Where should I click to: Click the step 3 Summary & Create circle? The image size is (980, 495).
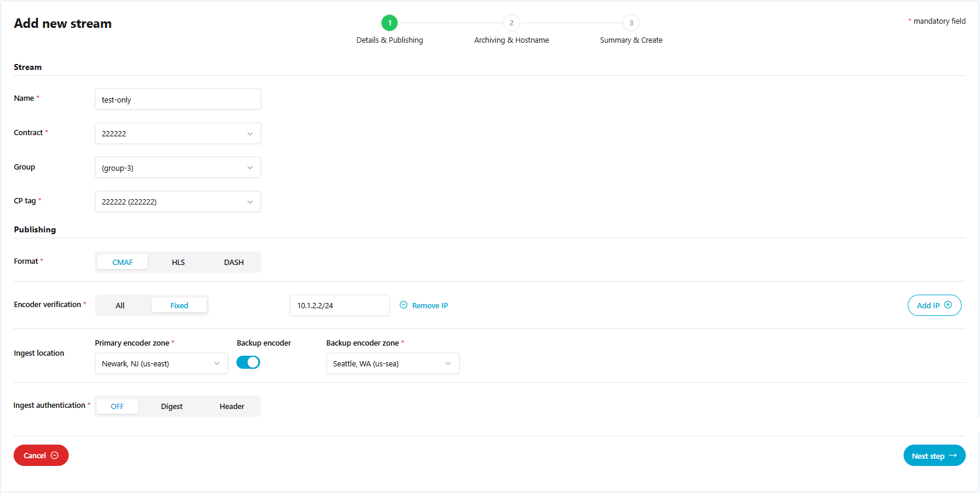click(631, 23)
